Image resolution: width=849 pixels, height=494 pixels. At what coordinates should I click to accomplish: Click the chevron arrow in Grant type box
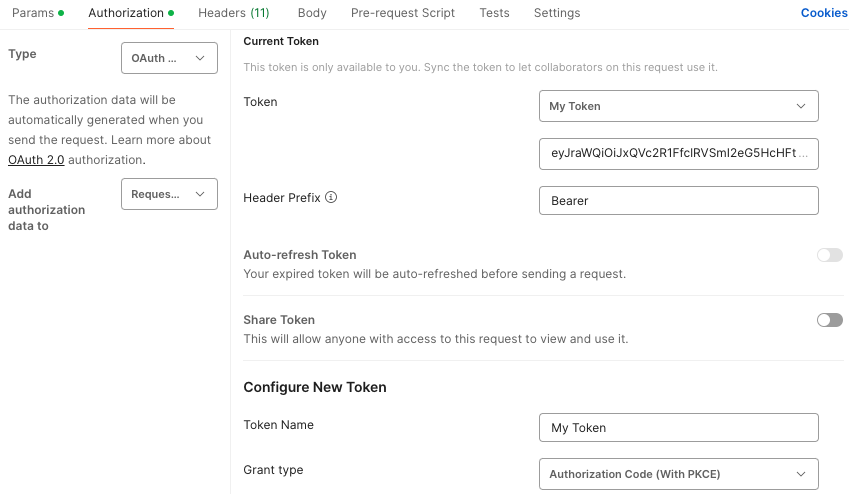800,474
